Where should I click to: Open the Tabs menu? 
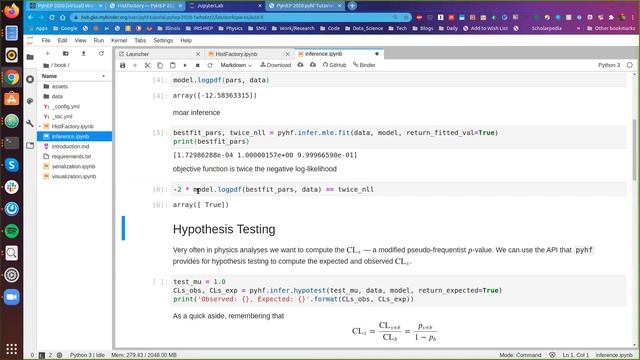click(x=140, y=40)
